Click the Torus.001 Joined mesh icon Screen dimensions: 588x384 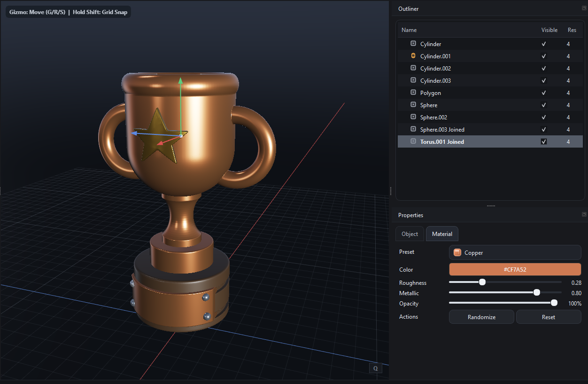(x=413, y=141)
